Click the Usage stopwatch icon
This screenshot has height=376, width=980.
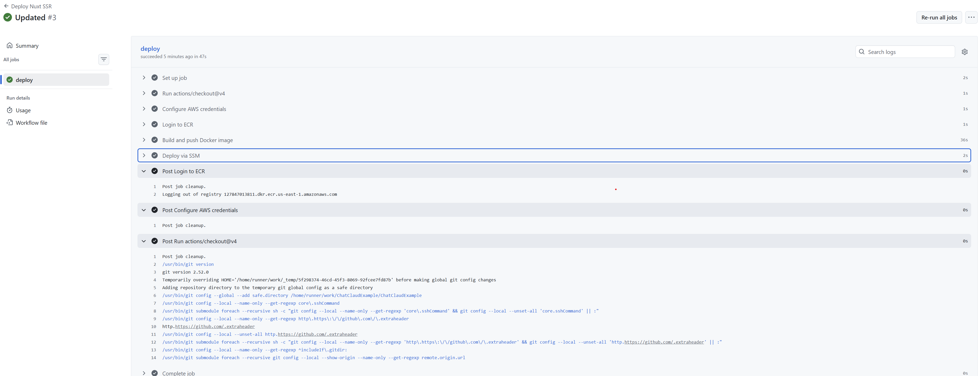[10, 110]
